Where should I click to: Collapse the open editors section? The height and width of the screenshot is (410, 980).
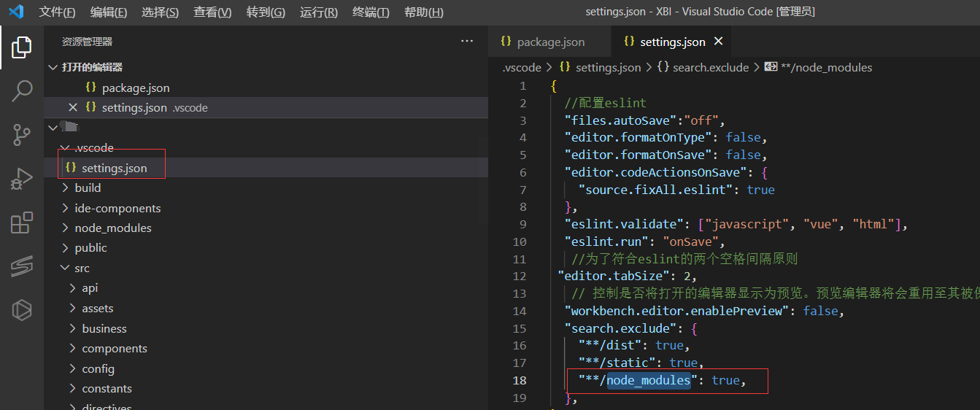53,67
